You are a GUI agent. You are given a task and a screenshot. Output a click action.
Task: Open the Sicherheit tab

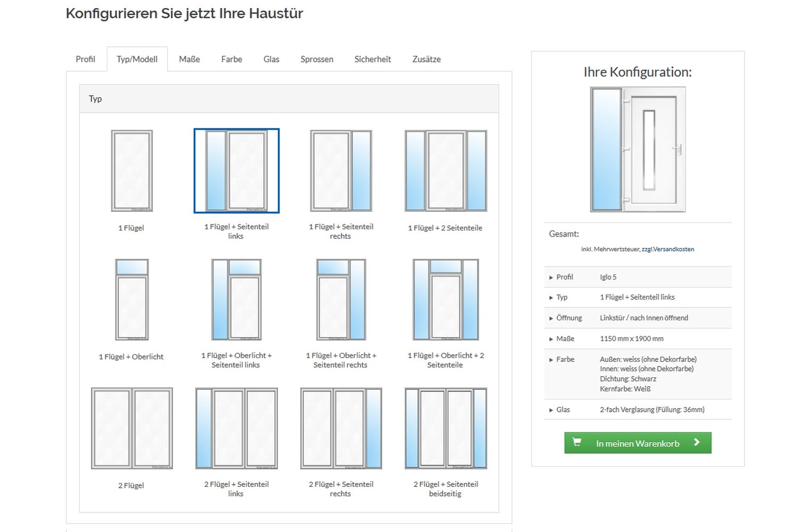(373, 59)
